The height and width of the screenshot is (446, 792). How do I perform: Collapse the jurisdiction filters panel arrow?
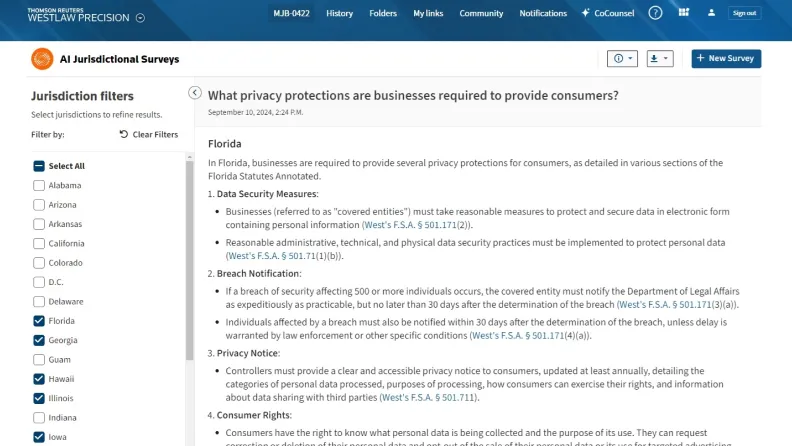pyautogui.click(x=195, y=93)
